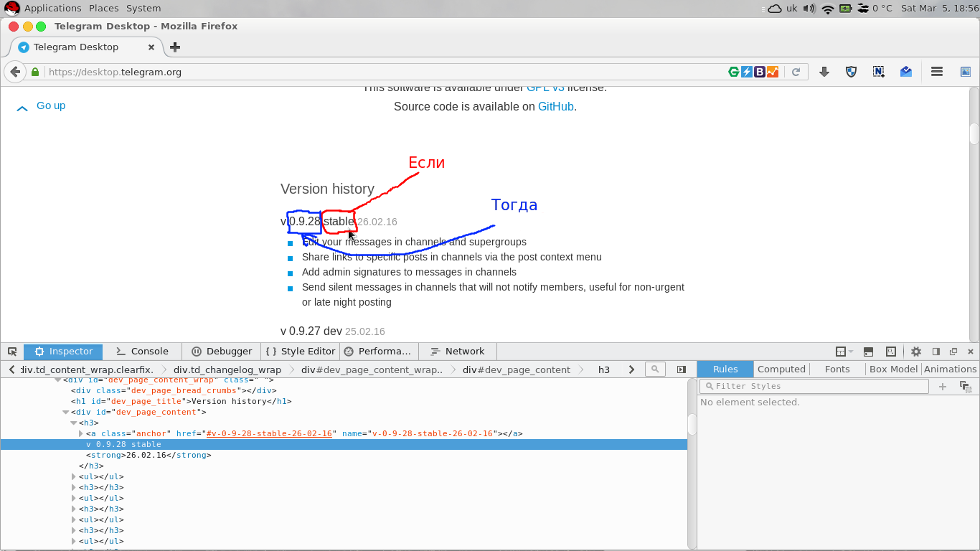Image resolution: width=980 pixels, height=551 pixels.
Task: Click the Wi-Fi icon in system tray
Action: 828,9
